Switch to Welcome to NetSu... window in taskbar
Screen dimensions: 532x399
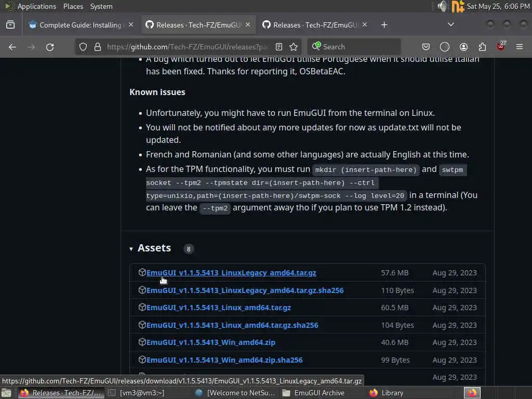click(x=235, y=393)
